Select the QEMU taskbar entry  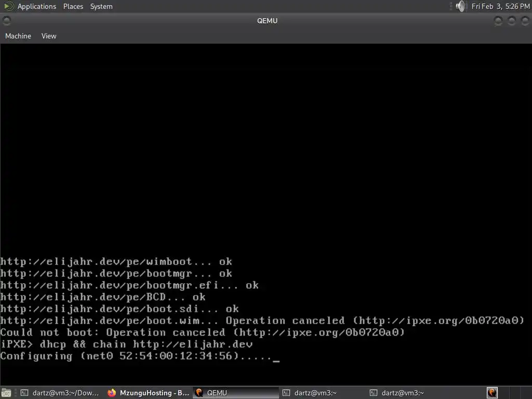(236, 393)
